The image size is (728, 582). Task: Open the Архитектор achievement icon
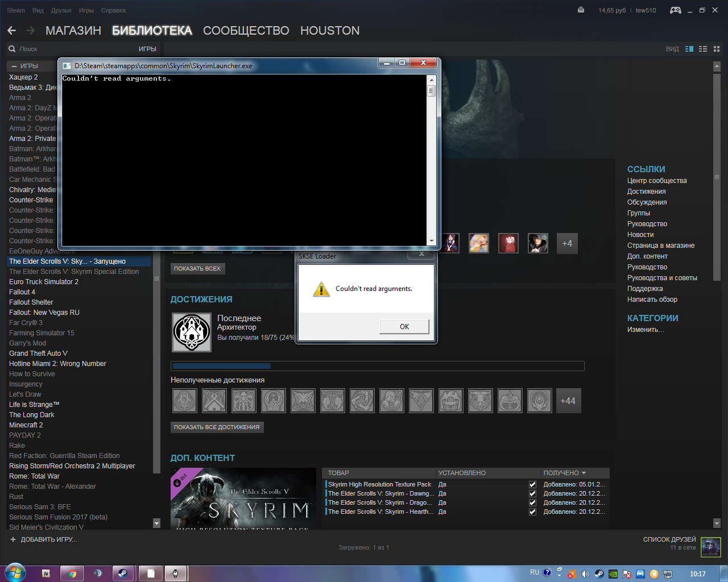click(x=192, y=332)
